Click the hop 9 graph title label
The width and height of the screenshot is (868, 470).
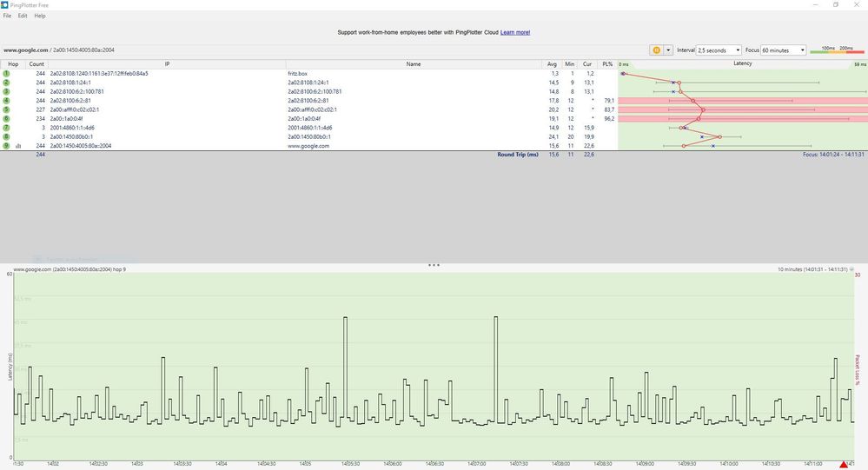[x=70, y=269]
